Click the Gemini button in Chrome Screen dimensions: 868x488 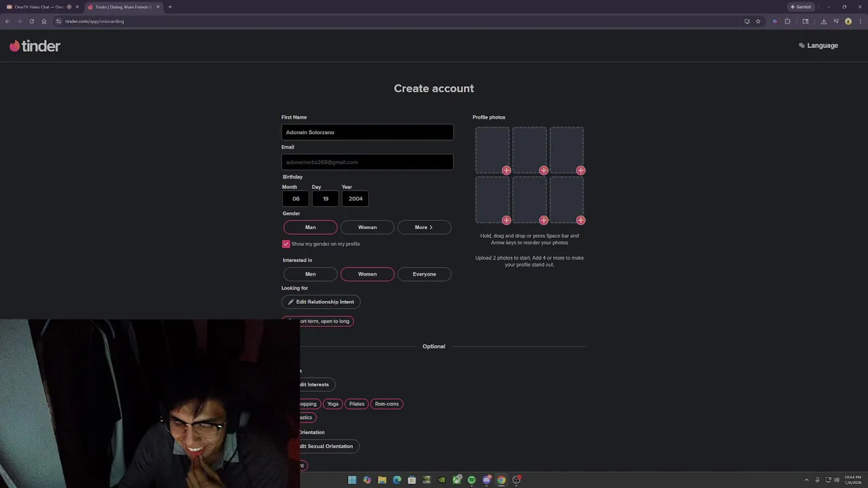point(801,7)
